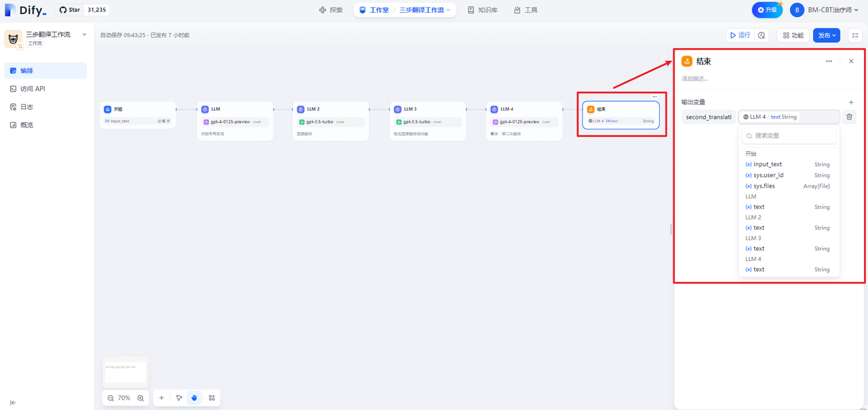Click the first LLM node icon
This screenshot has width=868, height=410.
tap(205, 109)
